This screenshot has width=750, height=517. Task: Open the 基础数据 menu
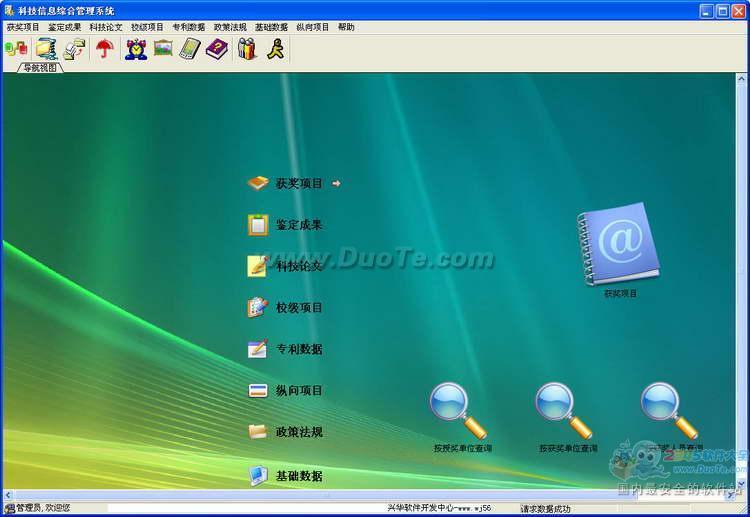[271, 27]
